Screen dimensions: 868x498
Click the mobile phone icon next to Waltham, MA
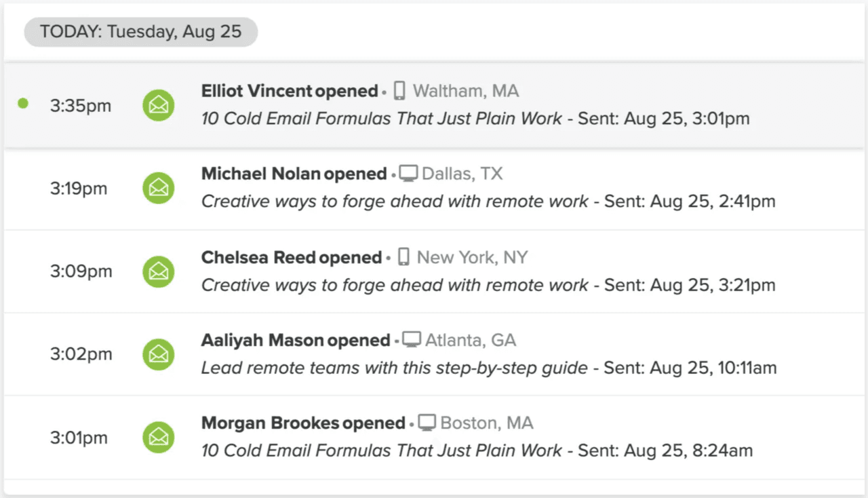click(399, 90)
